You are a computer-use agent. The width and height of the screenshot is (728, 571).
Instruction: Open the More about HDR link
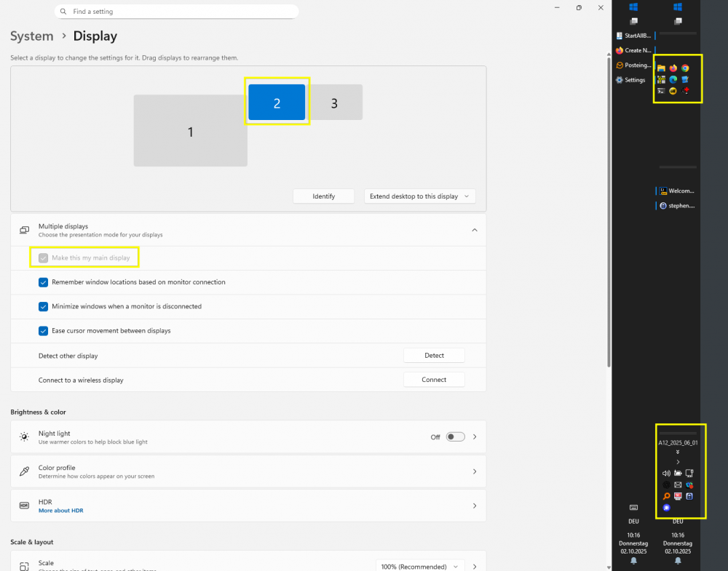(x=61, y=511)
